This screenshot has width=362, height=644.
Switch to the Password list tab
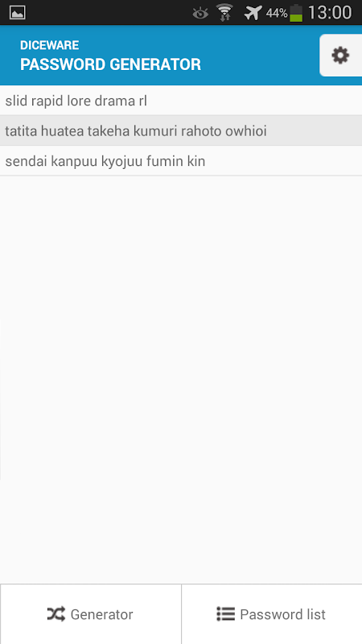272,614
